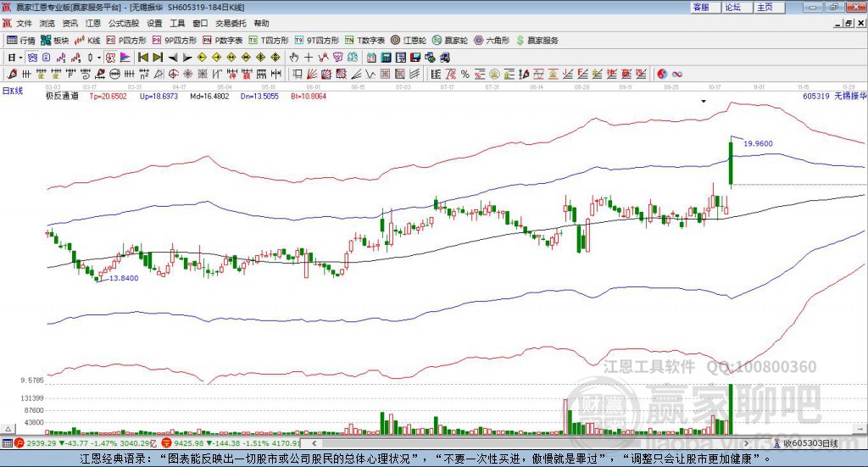This screenshot has width=868, height=467.
Task: Click the 收605303日线 status item
Action: tap(805, 443)
